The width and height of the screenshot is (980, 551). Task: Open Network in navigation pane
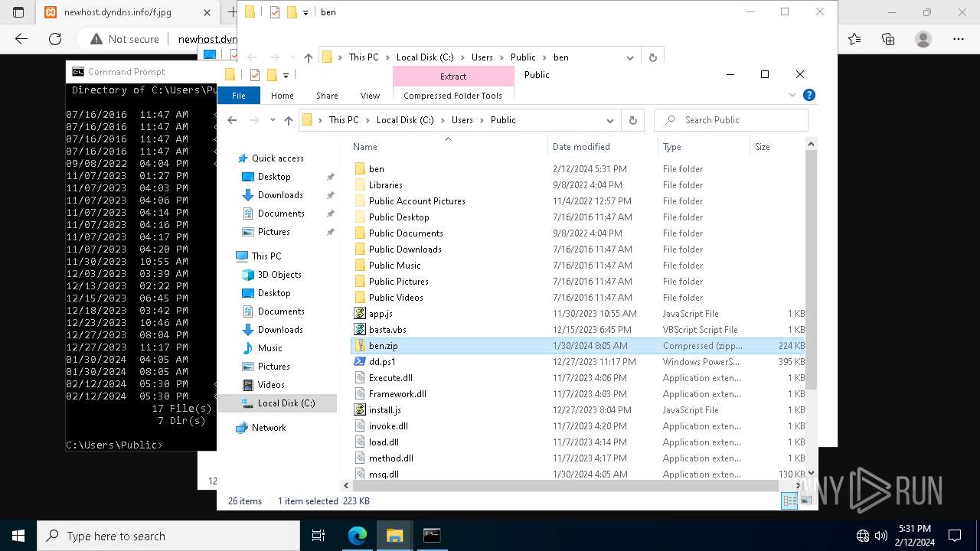(x=269, y=428)
